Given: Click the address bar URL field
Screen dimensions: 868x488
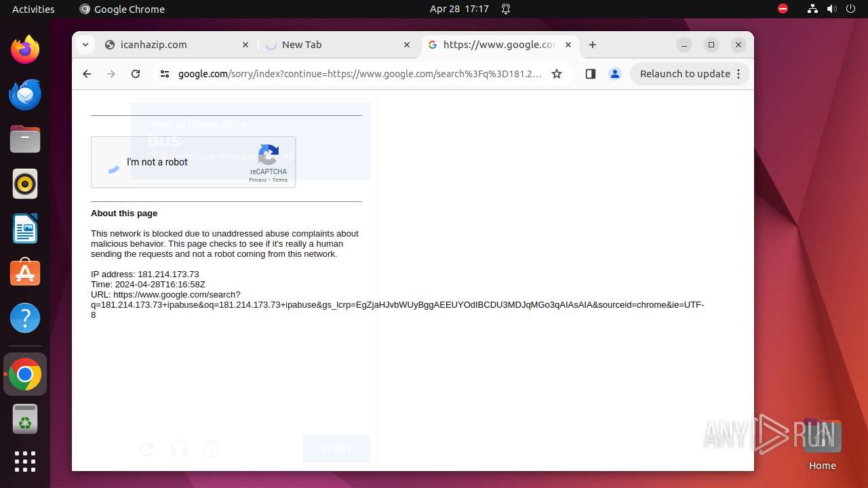Looking at the screenshot, I should pyautogui.click(x=360, y=74).
